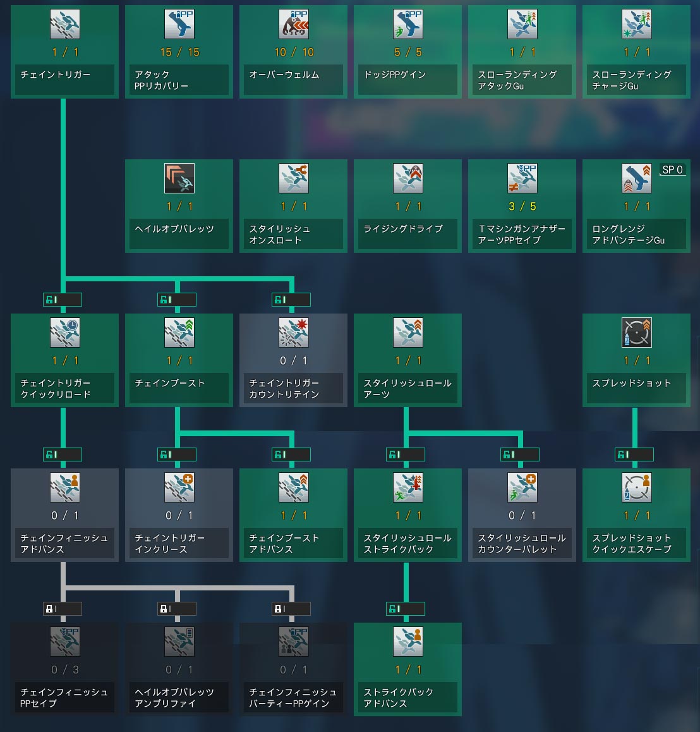
Task: Click the チェイントリガー skill icon
Action: click(64, 24)
